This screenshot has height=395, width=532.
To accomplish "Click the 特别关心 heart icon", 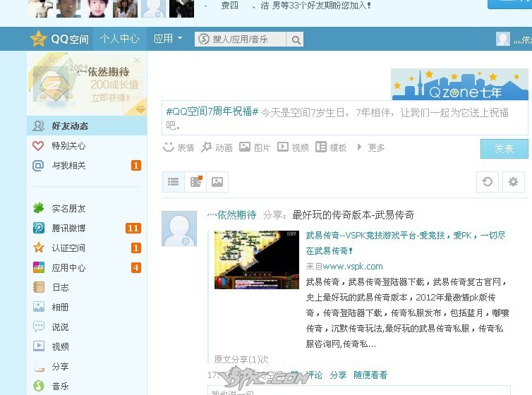I will (x=38, y=146).
